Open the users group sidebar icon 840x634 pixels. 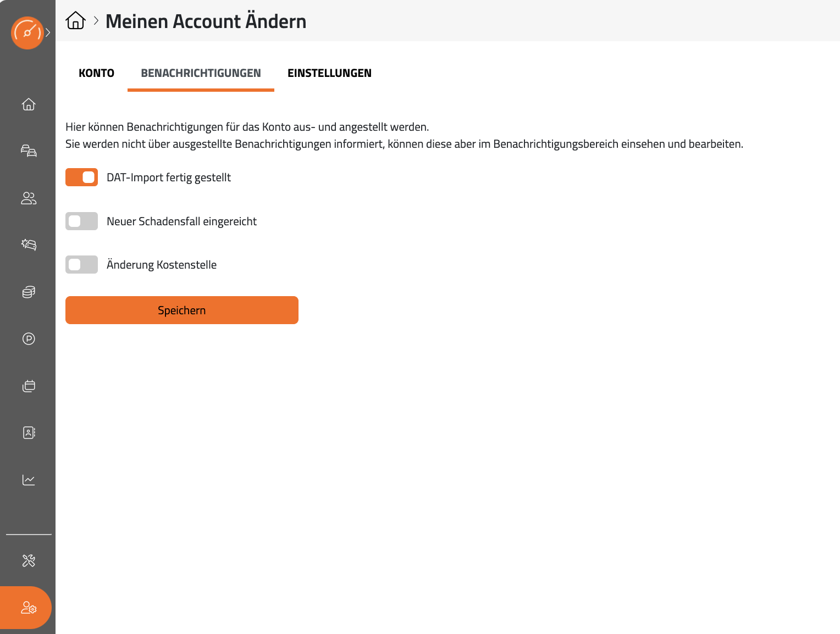[29, 198]
